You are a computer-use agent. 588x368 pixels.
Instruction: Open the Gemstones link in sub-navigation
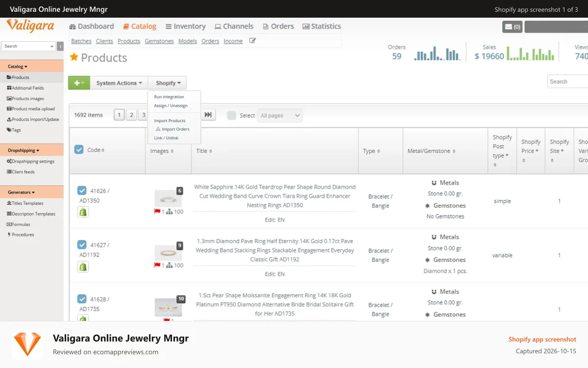[159, 41]
